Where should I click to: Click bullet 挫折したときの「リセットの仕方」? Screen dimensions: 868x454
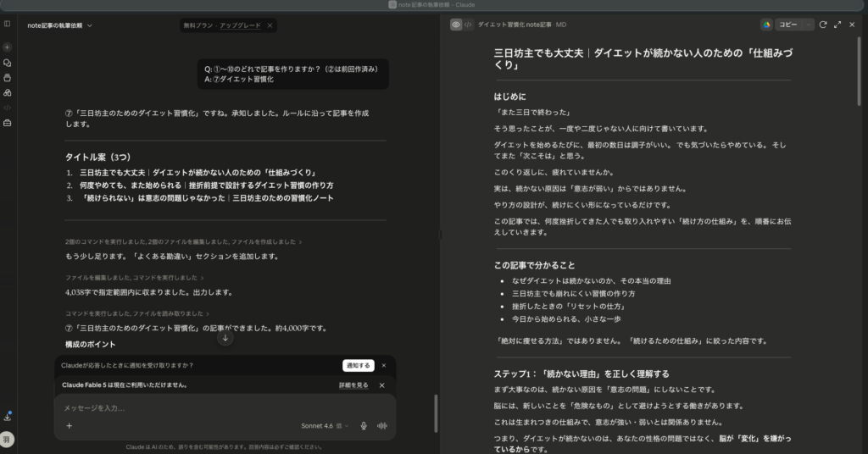point(569,307)
